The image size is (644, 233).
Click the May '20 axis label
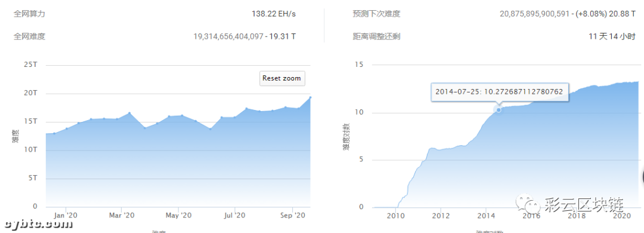tap(179, 215)
